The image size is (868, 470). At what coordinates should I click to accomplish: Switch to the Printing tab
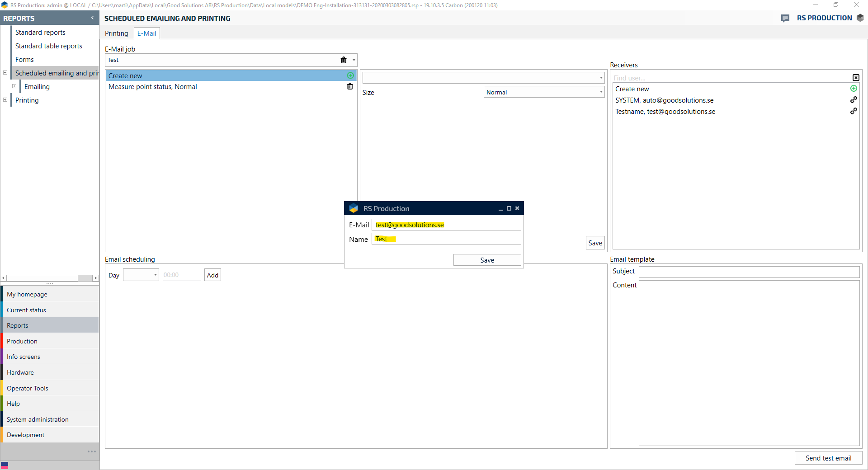(x=117, y=33)
